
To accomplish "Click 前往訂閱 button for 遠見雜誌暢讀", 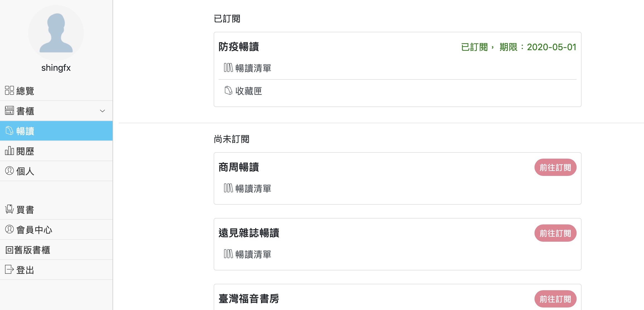I will click(x=555, y=233).
